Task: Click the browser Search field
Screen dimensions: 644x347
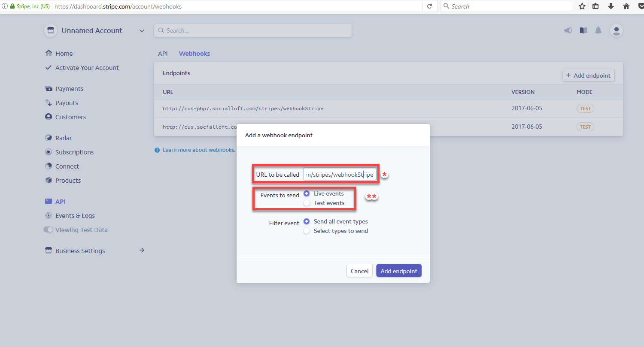Action: coord(507,6)
